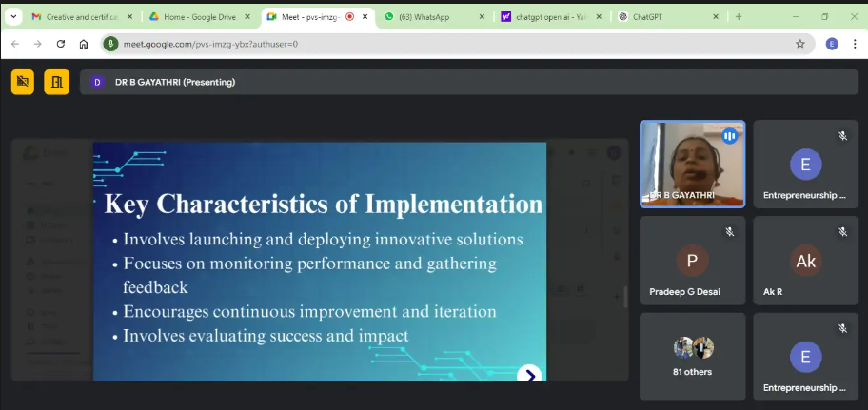The image size is (868, 410).
Task: Click the 81 others participants tile
Action: click(x=692, y=356)
